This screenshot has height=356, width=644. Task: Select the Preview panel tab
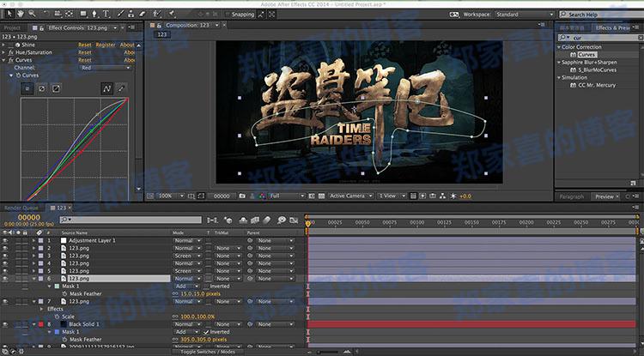click(605, 196)
